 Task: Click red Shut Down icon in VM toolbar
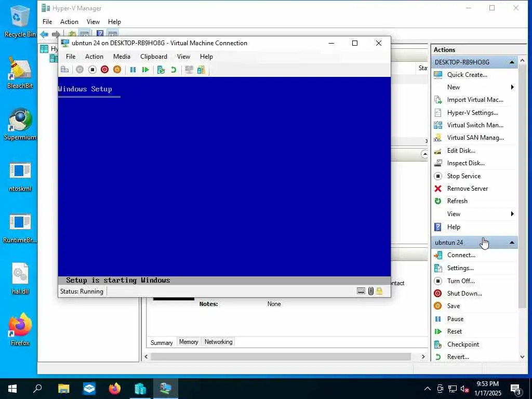(x=104, y=70)
